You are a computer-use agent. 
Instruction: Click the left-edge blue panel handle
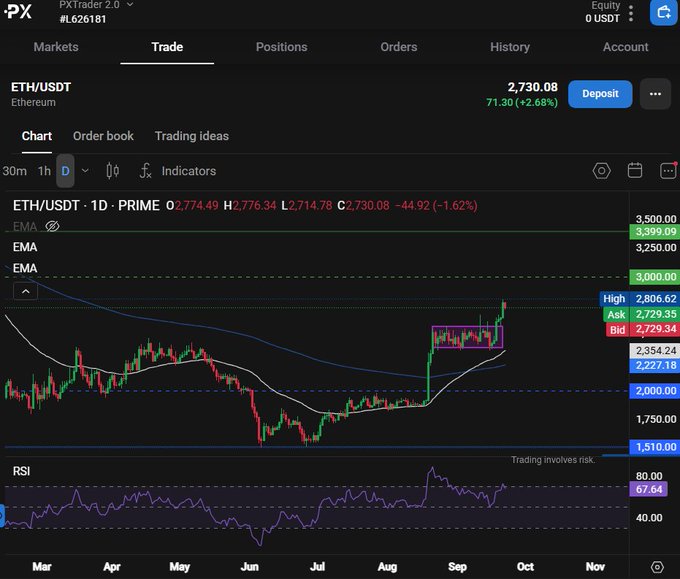coord(2,516)
